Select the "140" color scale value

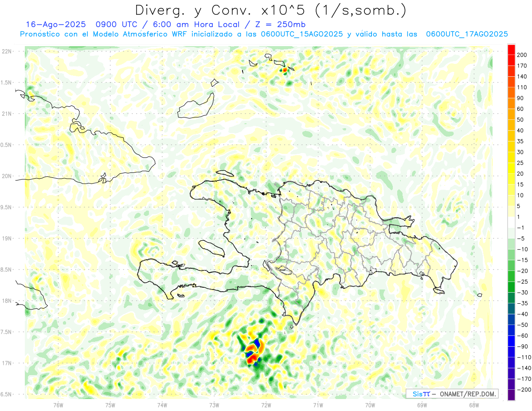tap(523, 76)
